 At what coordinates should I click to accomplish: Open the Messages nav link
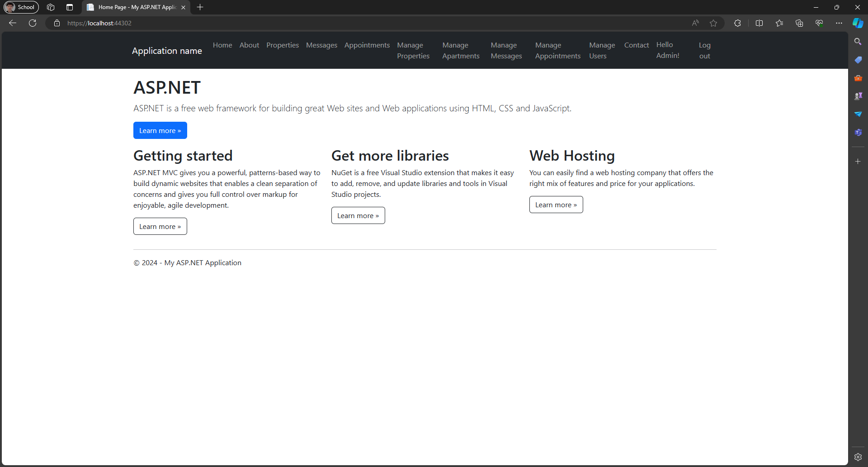pos(321,45)
